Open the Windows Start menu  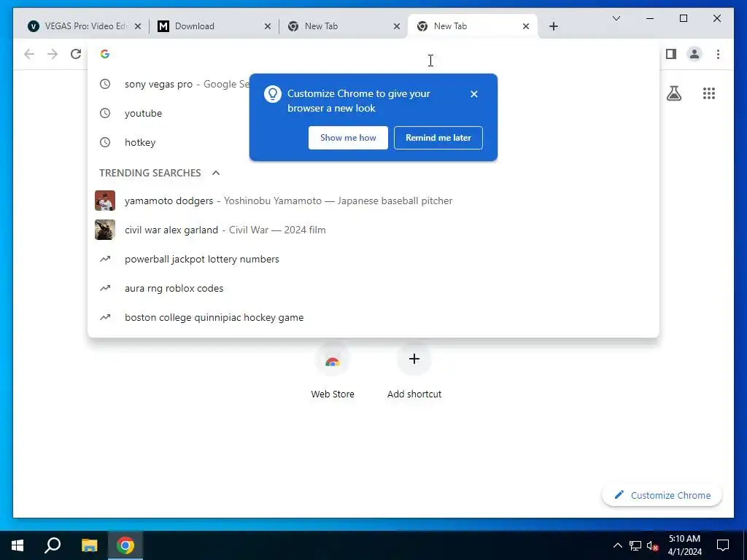pos(18,545)
